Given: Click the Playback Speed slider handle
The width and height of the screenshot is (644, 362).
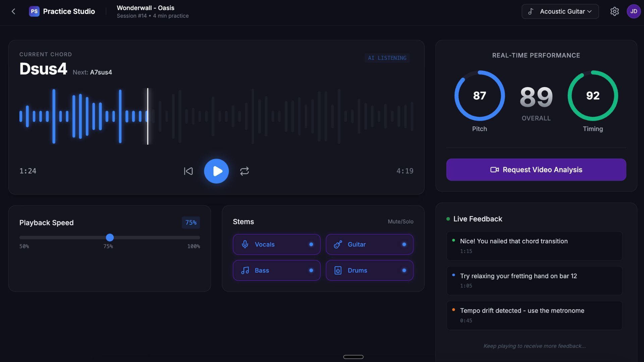Looking at the screenshot, I should coord(110,238).
